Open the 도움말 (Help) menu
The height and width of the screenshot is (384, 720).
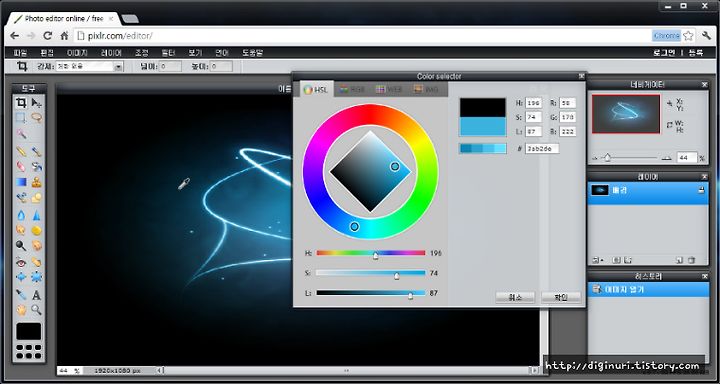tap(252, 53)
